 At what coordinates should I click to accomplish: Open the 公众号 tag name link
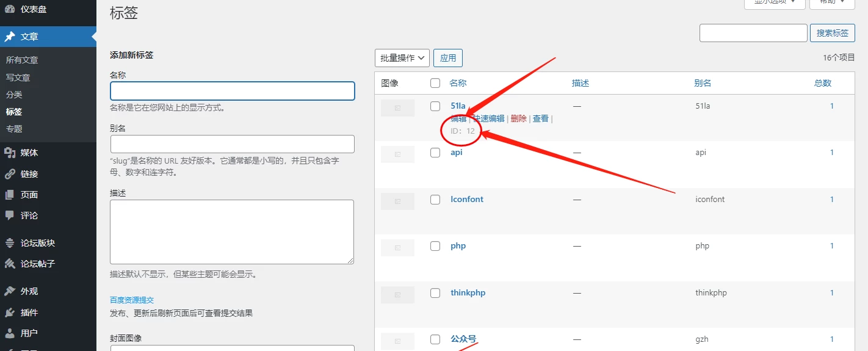(x=463, y=339)
